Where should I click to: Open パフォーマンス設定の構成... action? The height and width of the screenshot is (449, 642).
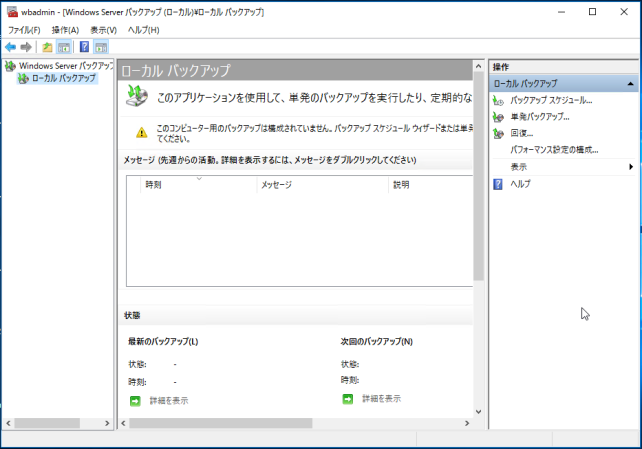[554, 150]
